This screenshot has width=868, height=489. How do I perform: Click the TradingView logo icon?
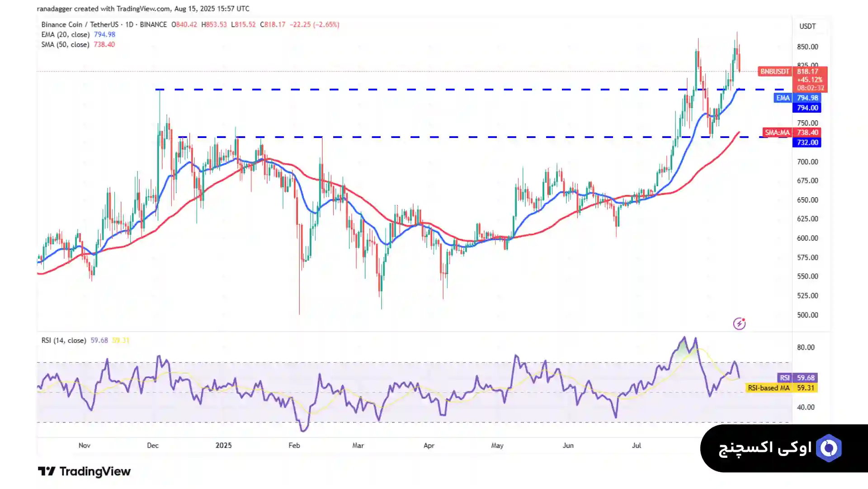click(47, 471)
